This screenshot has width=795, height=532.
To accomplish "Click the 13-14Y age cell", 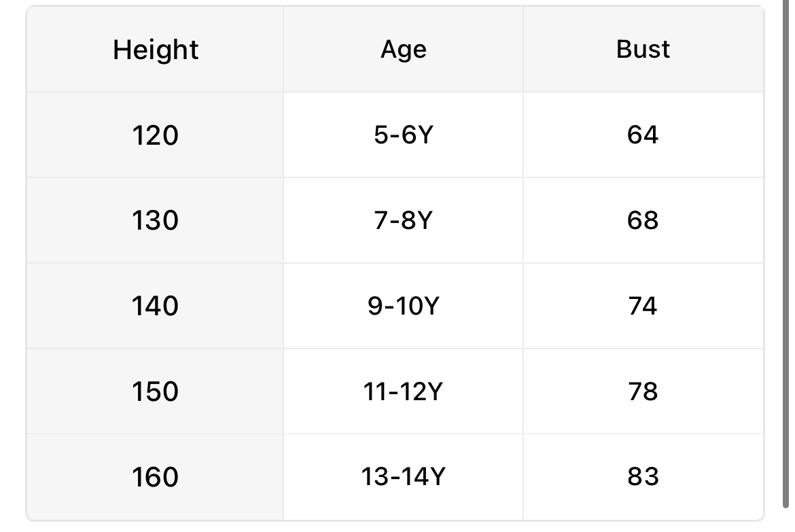I will [x=403, y=477].
